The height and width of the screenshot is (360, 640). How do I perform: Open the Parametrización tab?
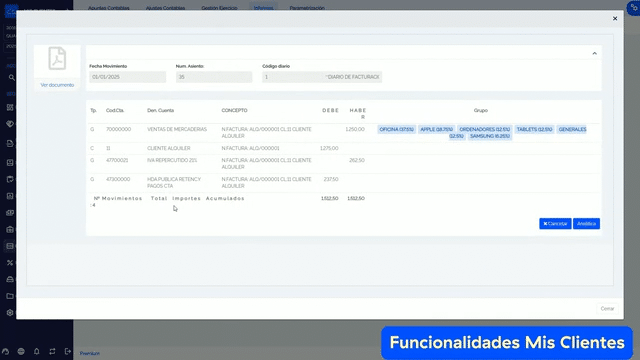307,8
